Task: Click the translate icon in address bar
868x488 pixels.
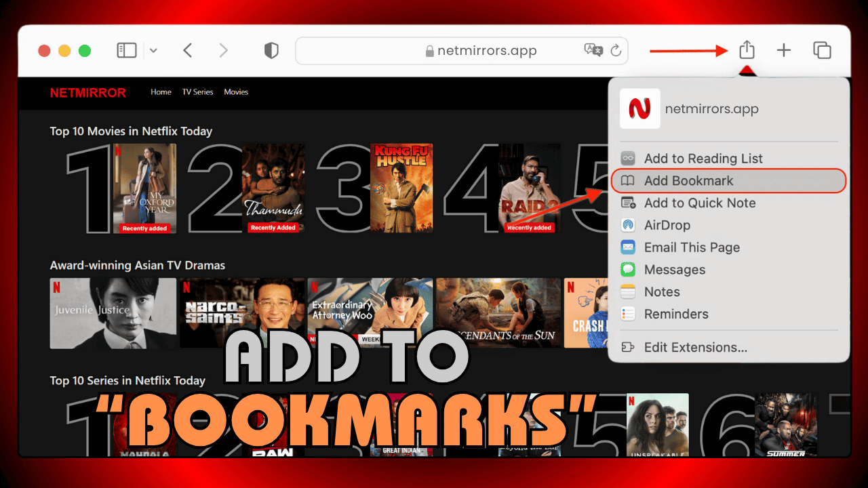Action: [593, 50]
